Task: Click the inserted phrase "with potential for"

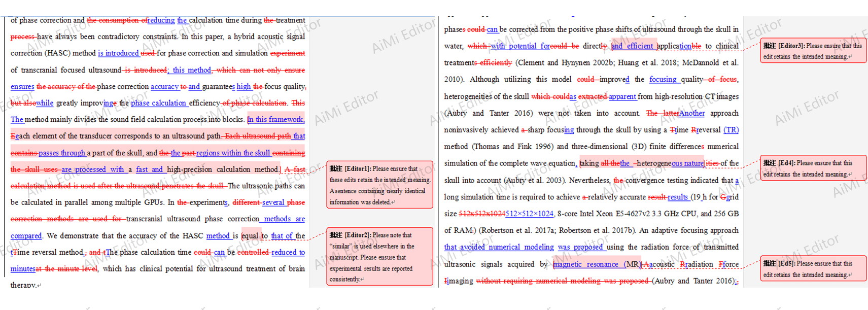Action: click(x=520, y=46)
